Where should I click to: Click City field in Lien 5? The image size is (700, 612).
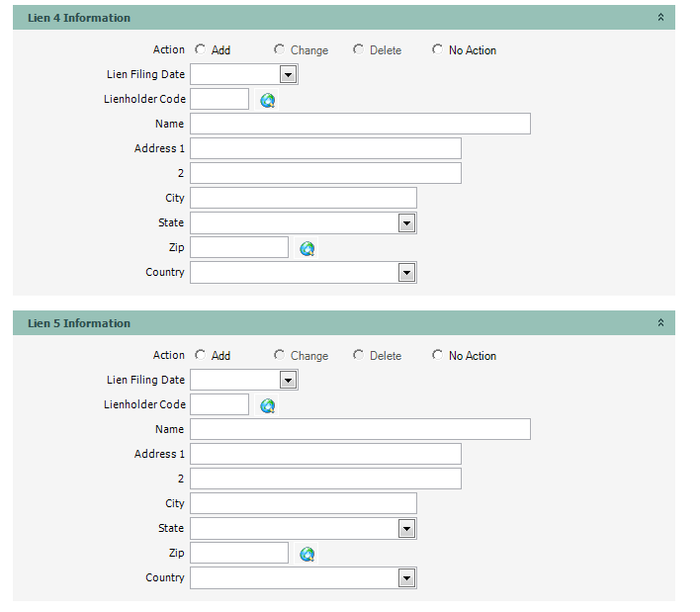click(x=304, y=503)
